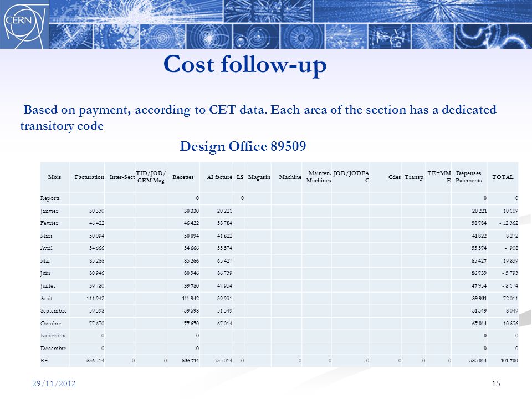532x399 pixels.
Task: Select the 'Novembre' row label
Action: click(x=54, y=336)
